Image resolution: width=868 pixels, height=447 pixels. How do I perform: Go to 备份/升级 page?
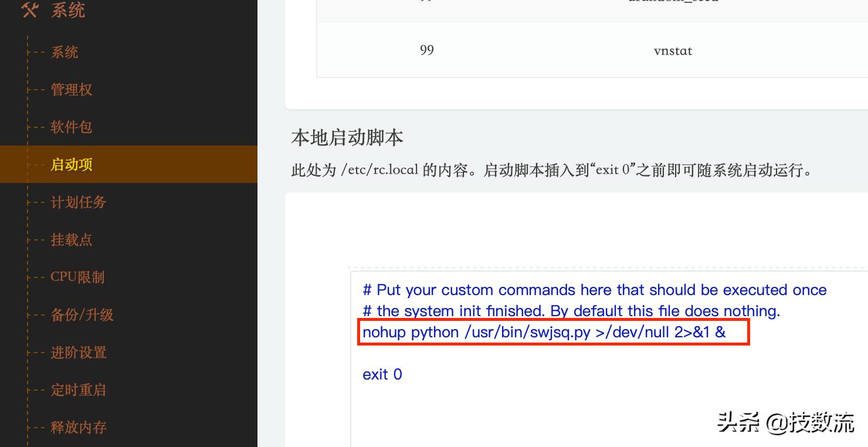tap(82, 315)
